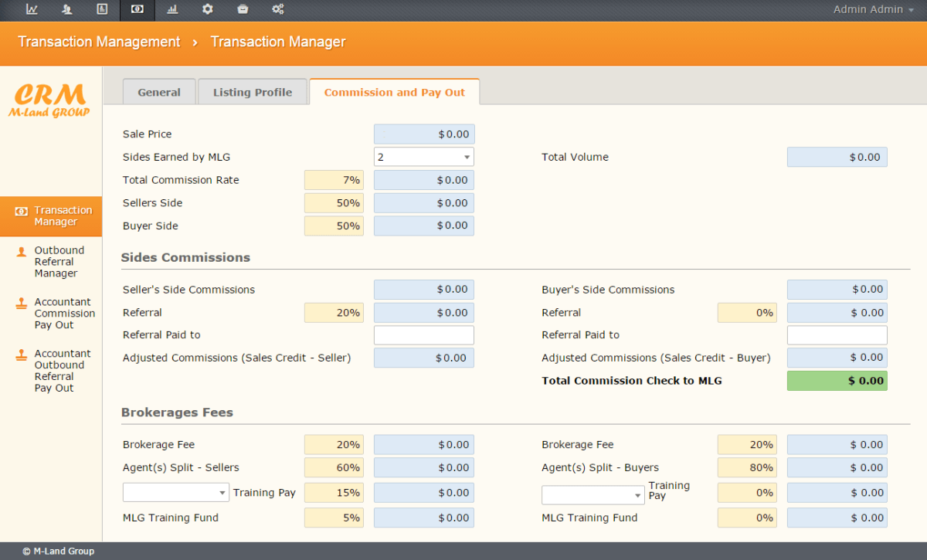This screenshot has height=560, width=927.
Task: Select the money transaction icon in top bar
Action: (x=137, y=9)
